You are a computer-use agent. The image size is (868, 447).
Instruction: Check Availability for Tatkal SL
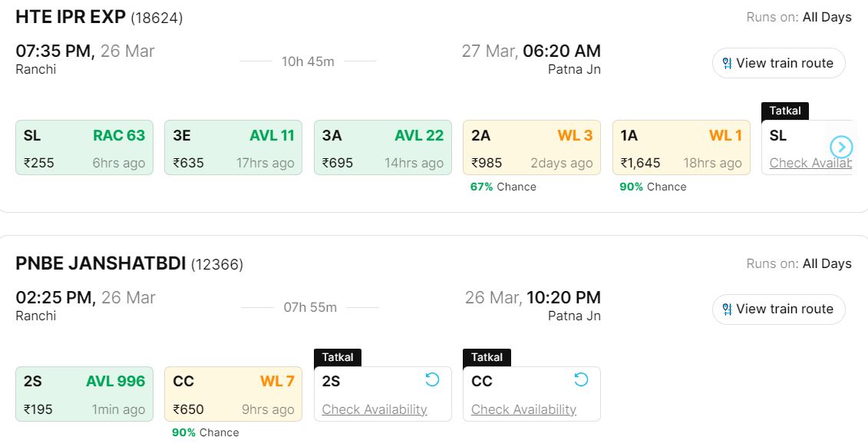click(810, 163)
